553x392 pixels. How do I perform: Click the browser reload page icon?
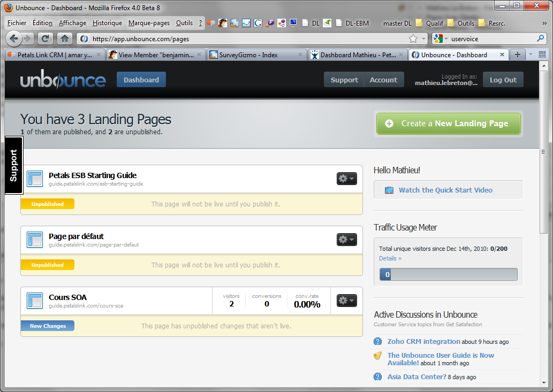point(46,39)
